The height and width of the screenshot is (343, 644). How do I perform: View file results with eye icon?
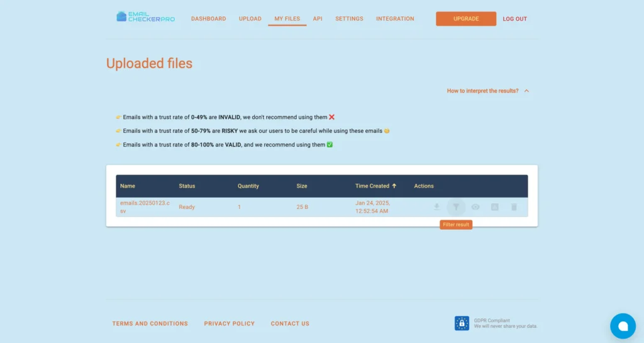tap(475, 207)
